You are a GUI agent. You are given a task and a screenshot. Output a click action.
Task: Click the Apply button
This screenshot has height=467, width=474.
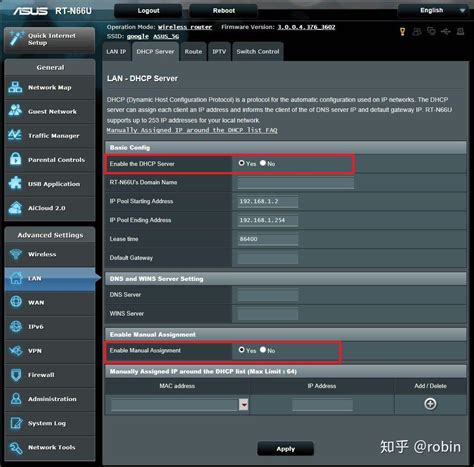285,449
